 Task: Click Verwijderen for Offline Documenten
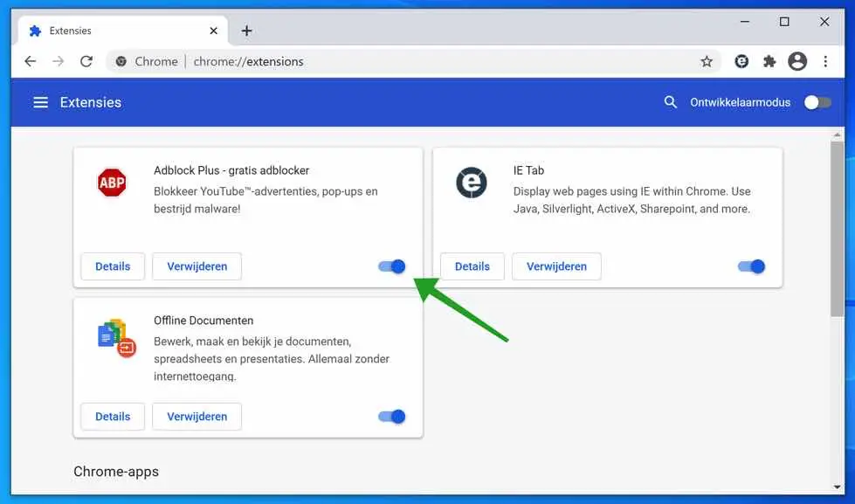click(197, 417)
